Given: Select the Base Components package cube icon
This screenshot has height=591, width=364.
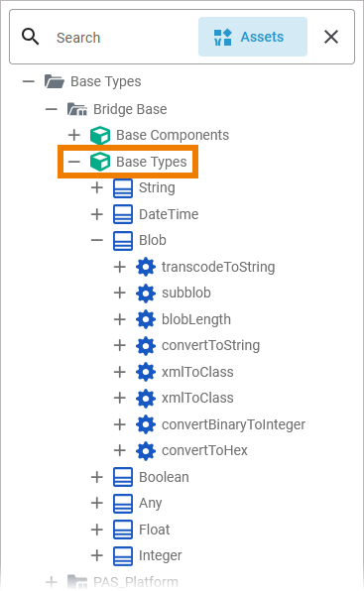Looking at the screenshot, I should (x=100, y=135).
